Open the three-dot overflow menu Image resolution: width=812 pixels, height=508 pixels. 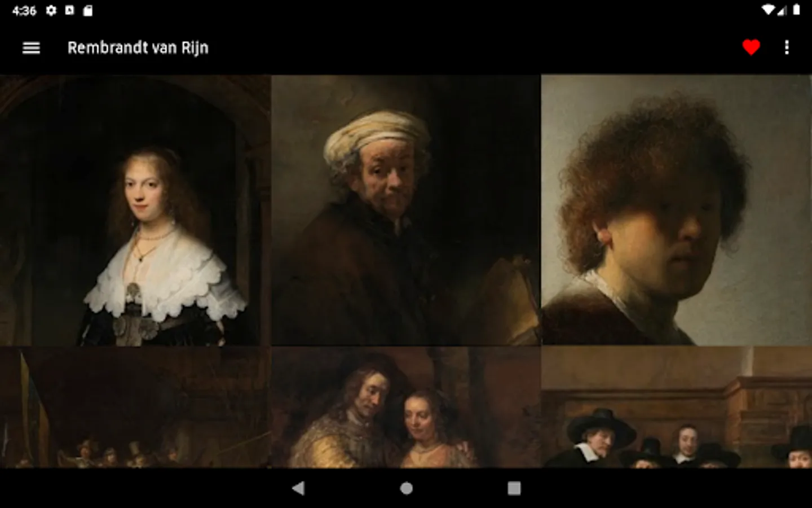point(787,47)
